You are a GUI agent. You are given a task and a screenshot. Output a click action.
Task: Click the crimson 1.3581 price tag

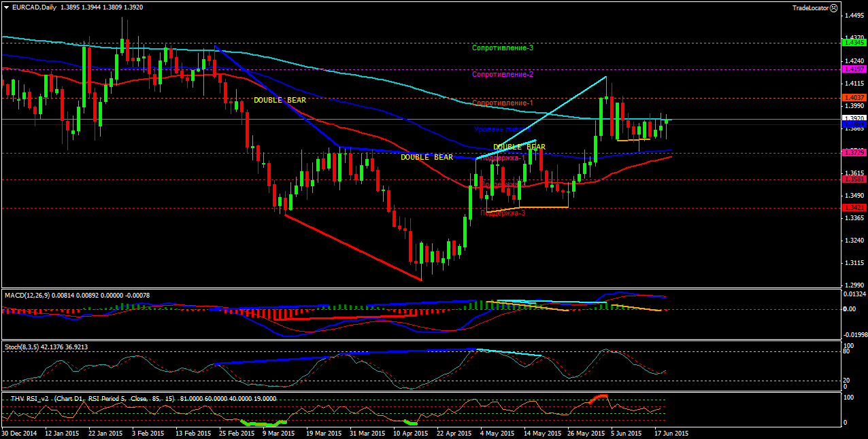[x=854, y=179]
